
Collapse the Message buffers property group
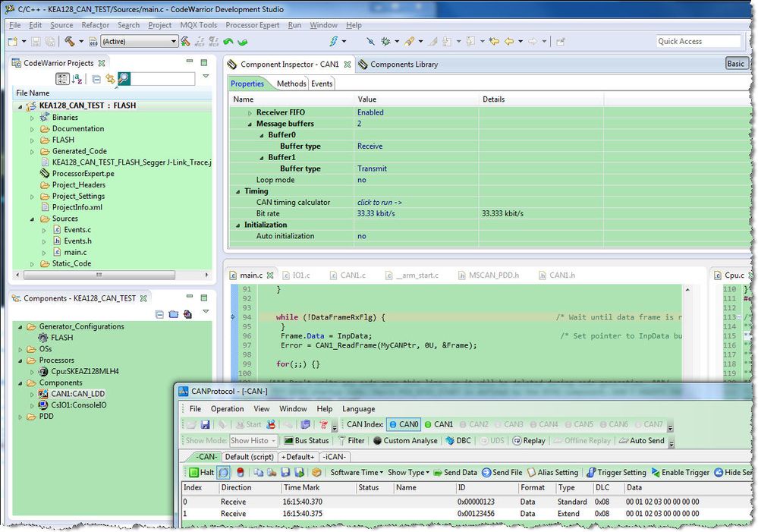[250, 124]
